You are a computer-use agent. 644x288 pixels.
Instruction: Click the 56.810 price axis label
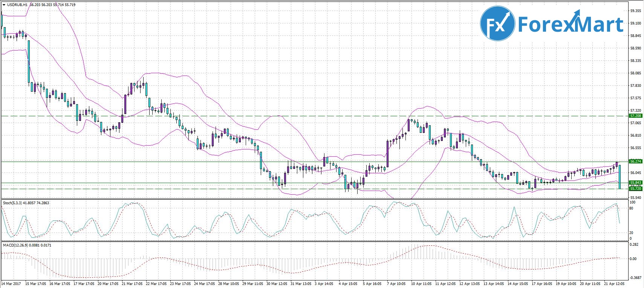636,136
